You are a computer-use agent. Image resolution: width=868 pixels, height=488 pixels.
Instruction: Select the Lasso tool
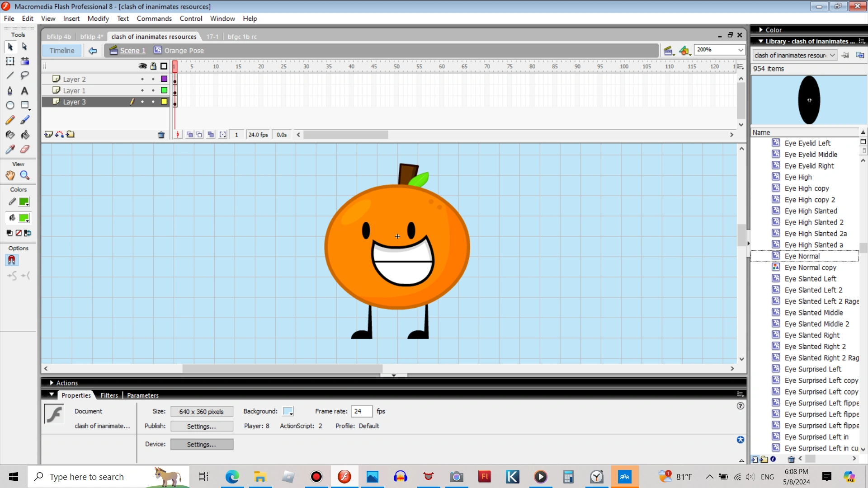25,75
